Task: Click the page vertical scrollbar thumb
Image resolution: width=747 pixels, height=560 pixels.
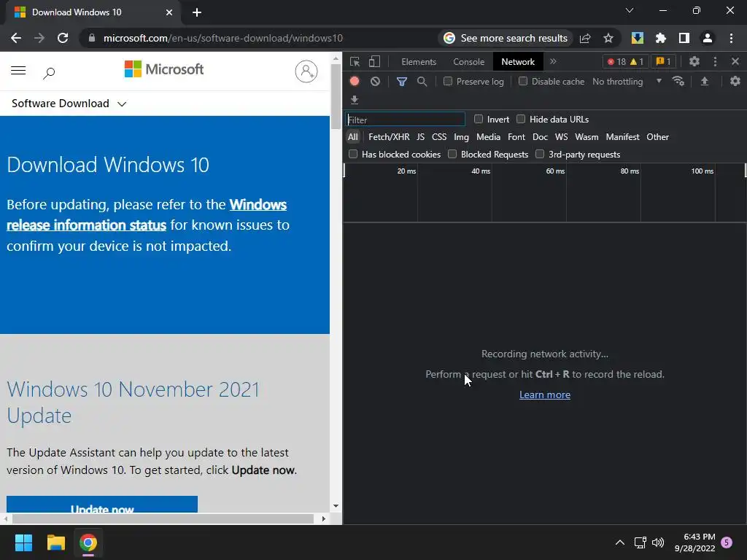Action: pyautogui.click(x=336, y=97)
